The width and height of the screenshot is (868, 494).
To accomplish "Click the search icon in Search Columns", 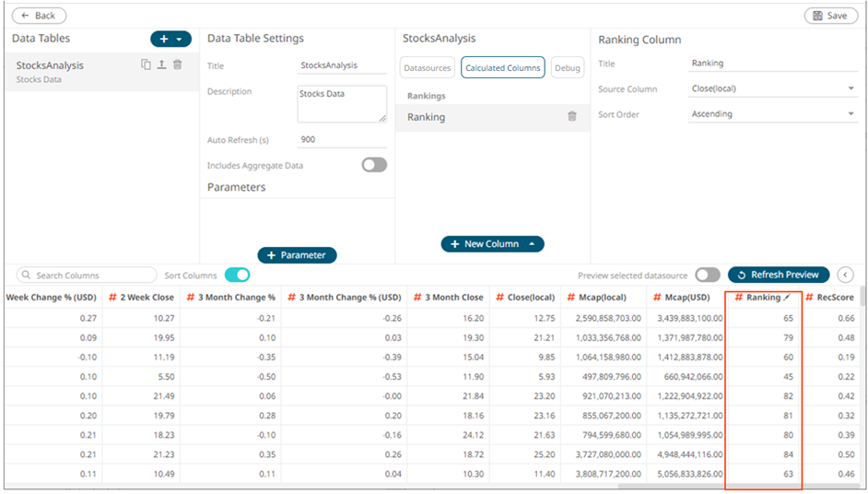I will [27, 276].
